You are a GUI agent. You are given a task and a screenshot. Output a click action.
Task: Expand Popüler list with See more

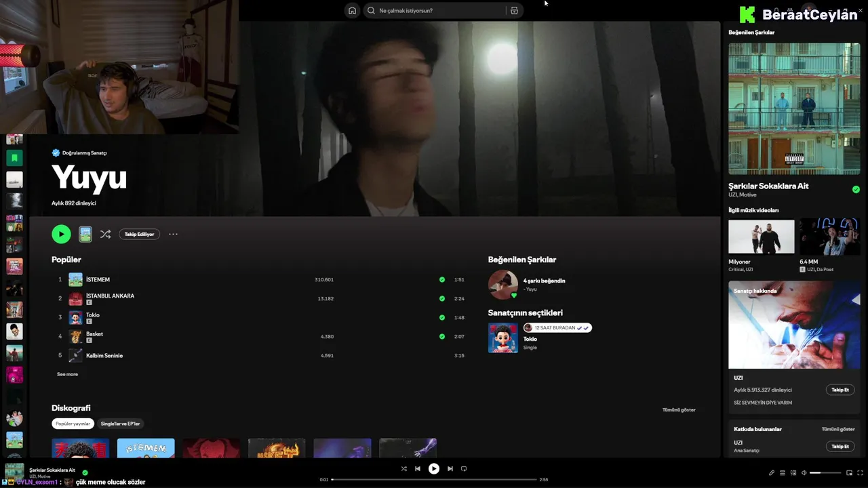point(67,374)
